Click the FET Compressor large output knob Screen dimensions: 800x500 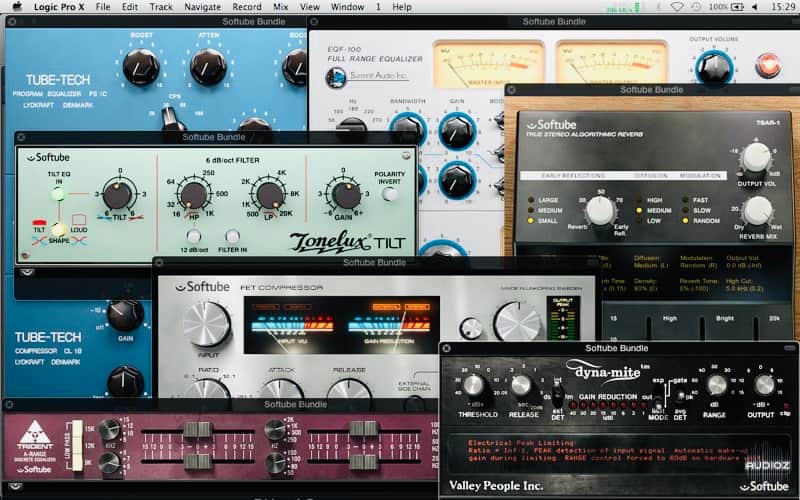[517, 322]
